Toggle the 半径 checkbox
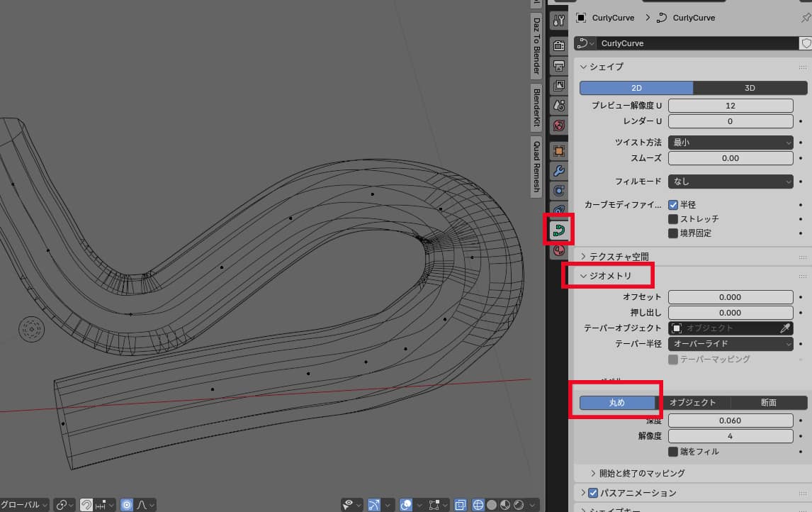The image size is (812, 512). pyautogui.click(x=673, y=204)
